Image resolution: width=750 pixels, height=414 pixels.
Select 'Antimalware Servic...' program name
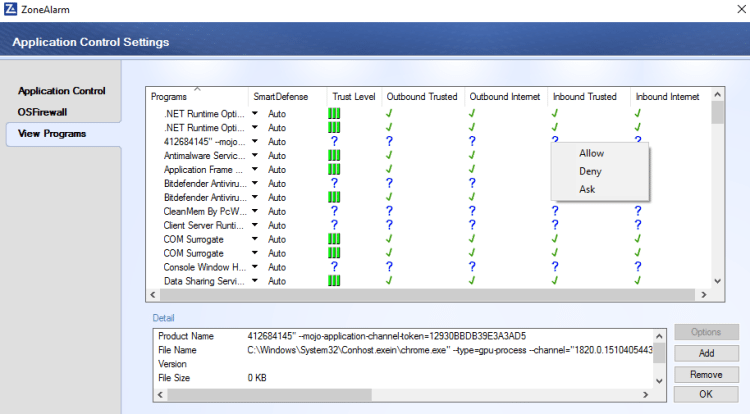[204, 155]
